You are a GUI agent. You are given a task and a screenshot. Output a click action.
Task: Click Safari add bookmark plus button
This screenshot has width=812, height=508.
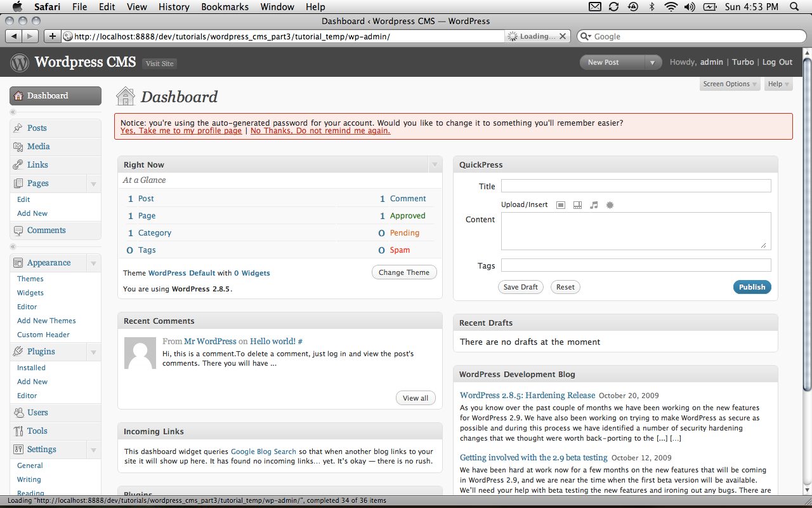[x=53, y=36]
